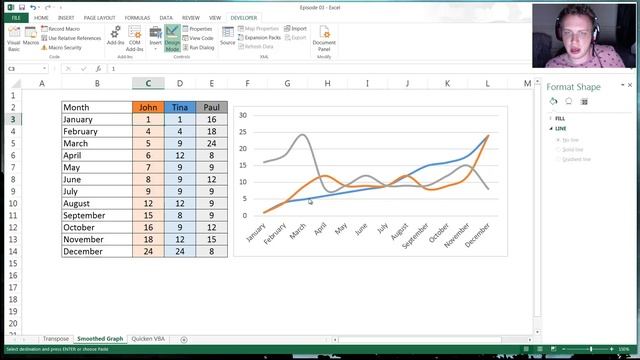The image size is (640, 360).
Task: Open Format Shape pane options dropdown
Action: coord(622,85)
